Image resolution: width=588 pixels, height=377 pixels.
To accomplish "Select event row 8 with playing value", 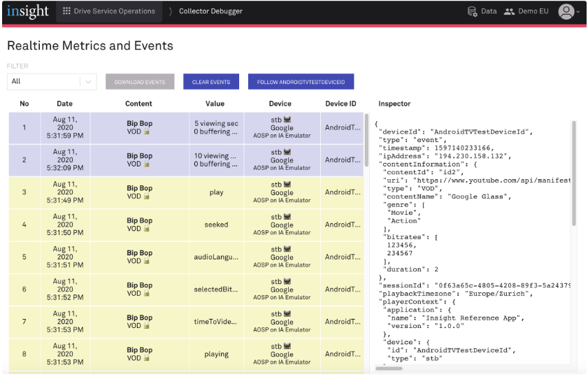I will (x=216, y=354).
